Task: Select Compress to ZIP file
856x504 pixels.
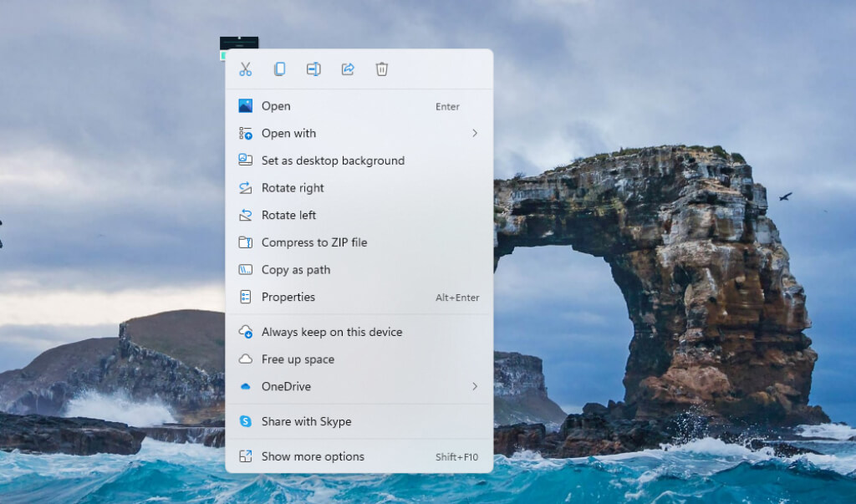Action: 313,242
